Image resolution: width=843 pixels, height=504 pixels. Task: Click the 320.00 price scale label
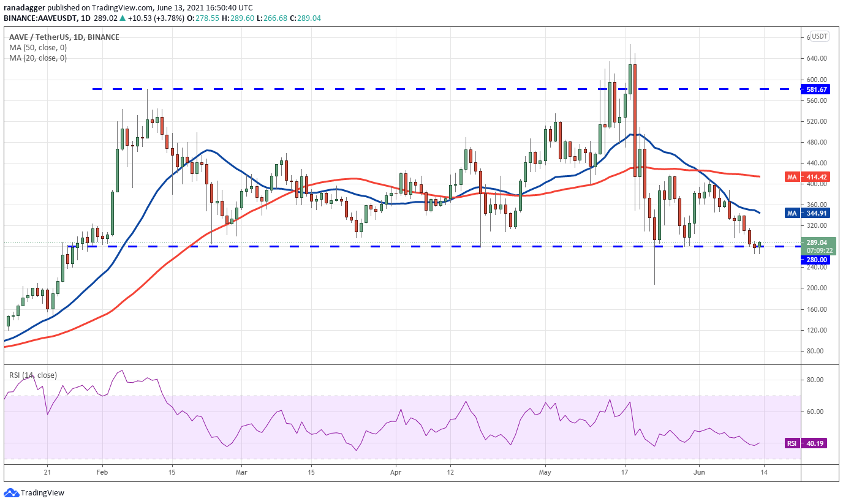(x=818, y=225)
